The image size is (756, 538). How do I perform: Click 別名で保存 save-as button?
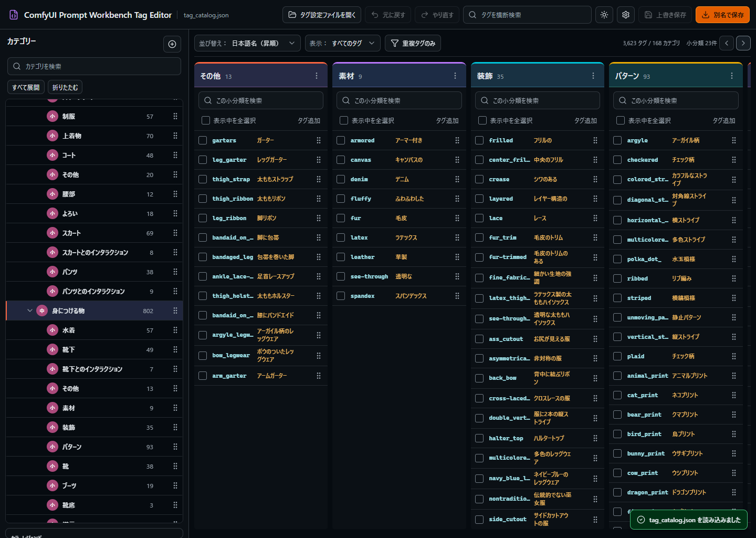[722, 15]
